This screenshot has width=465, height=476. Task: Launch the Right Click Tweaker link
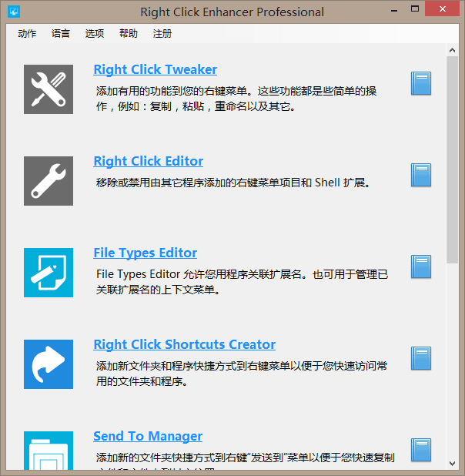pyautogui.click(x=155, y=69)
